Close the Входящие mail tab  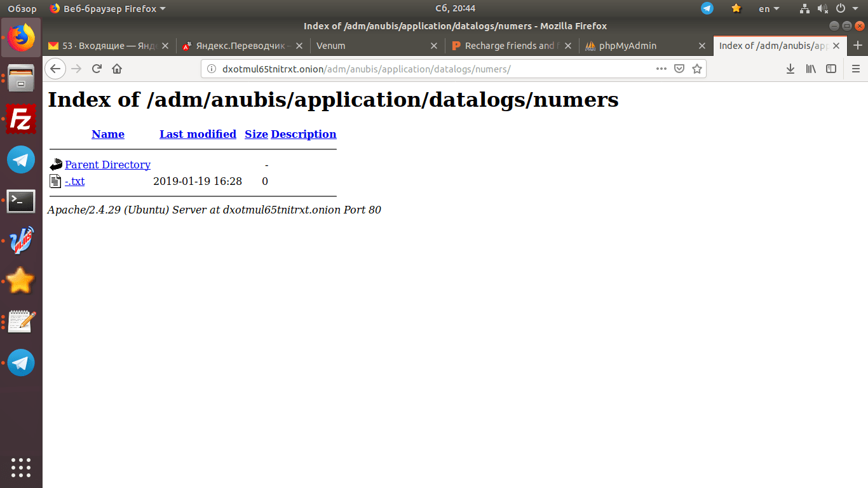point(165,46)
